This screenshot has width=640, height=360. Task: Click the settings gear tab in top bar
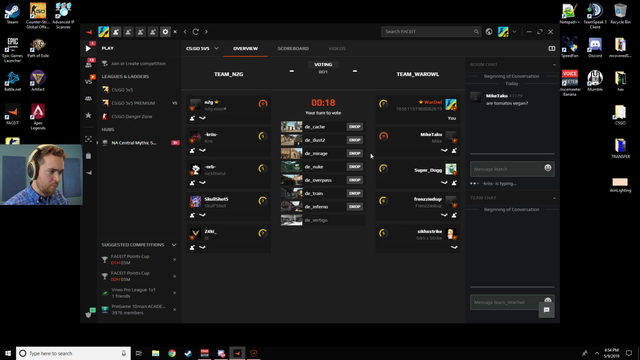(x=165, y=32)
